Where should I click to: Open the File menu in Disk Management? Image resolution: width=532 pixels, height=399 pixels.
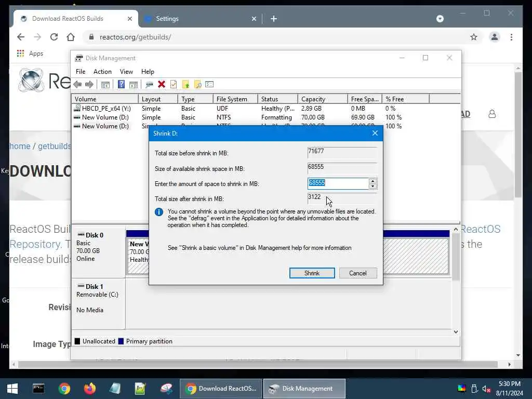(x=81, y=72)
